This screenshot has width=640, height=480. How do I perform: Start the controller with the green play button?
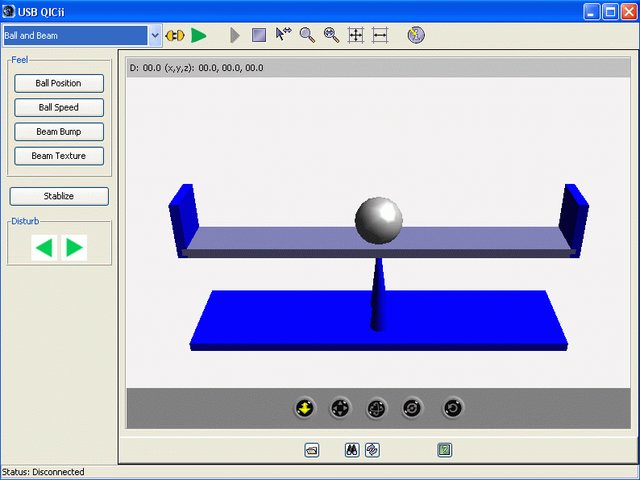coord(199,36)
